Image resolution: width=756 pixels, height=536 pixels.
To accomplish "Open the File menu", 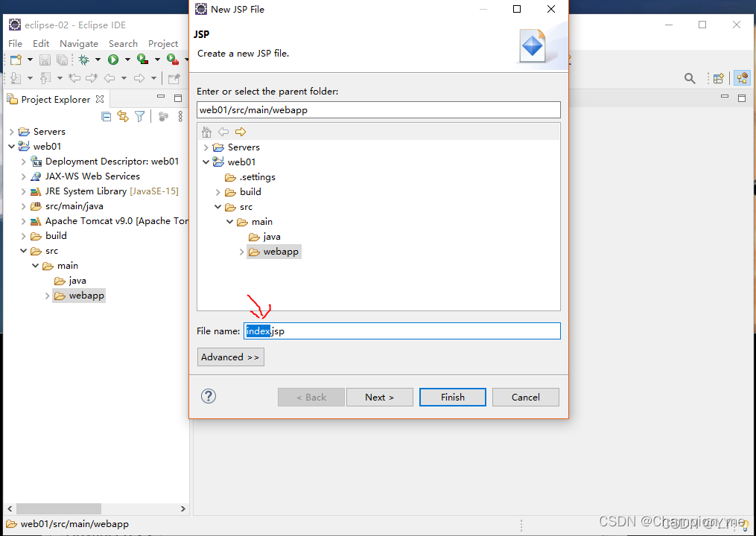I will click(x=15, y=43).
